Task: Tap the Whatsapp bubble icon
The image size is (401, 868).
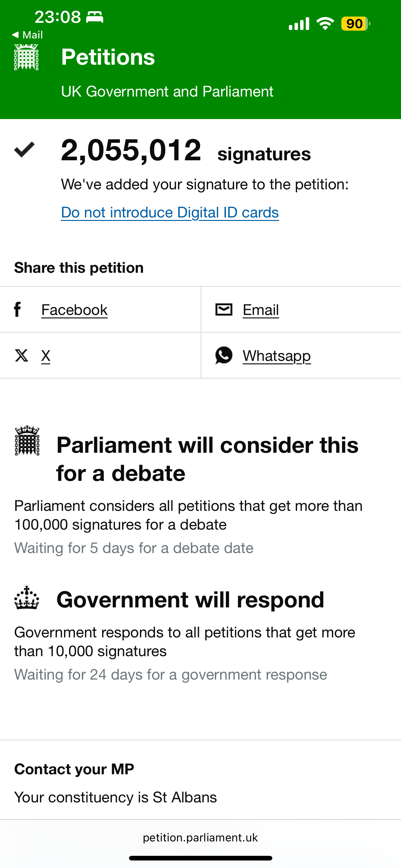Action: (x=224, y=355)
